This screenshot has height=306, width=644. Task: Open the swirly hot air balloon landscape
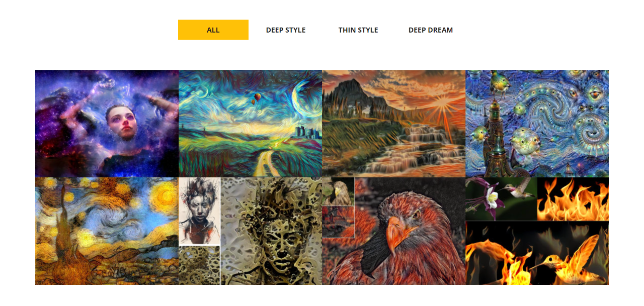click(x=250, y=124)
